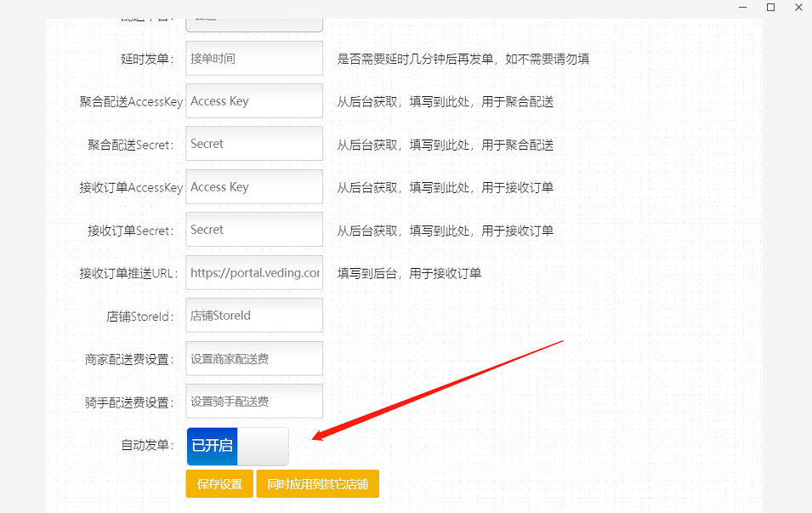The width and height of the screenshot is (812, 513).
Task: Click the 自动发单 label text
Action: [x=147, y=445]
